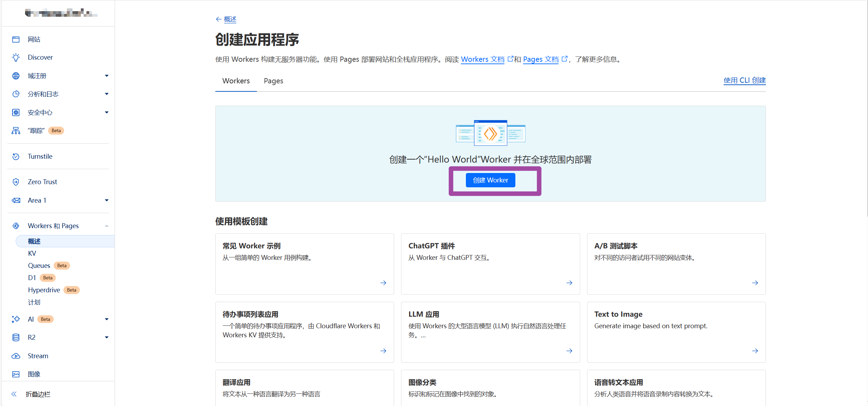Image resolution: width=868 pixels, height=406 pixels.
Task: Click the Zero Trust sidebar label
Action: click(x=43, y=182)
